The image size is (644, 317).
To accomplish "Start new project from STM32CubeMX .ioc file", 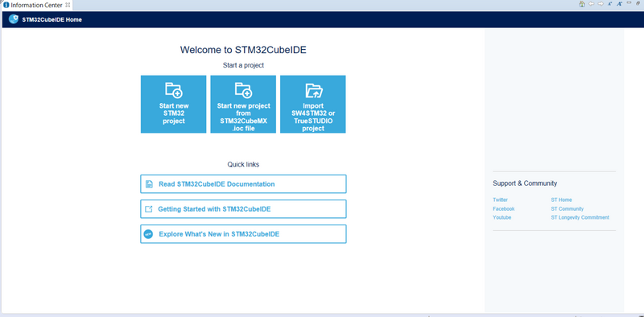I will (243, 104).
